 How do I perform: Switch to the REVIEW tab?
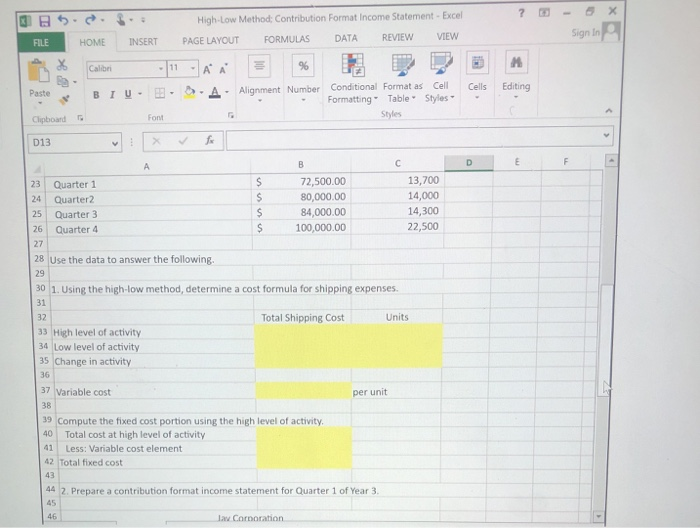coord(397,37)
